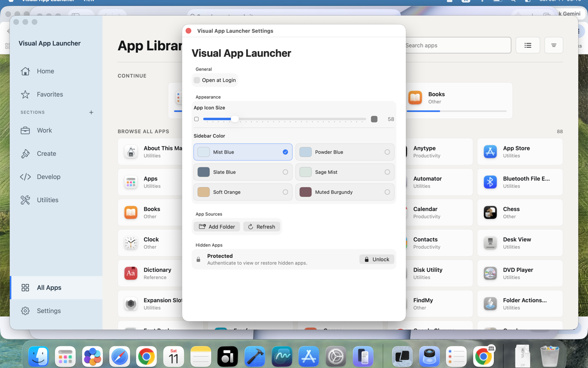
Task: Open the Expansion Slot Utility tile
Action: pos(151,304)
